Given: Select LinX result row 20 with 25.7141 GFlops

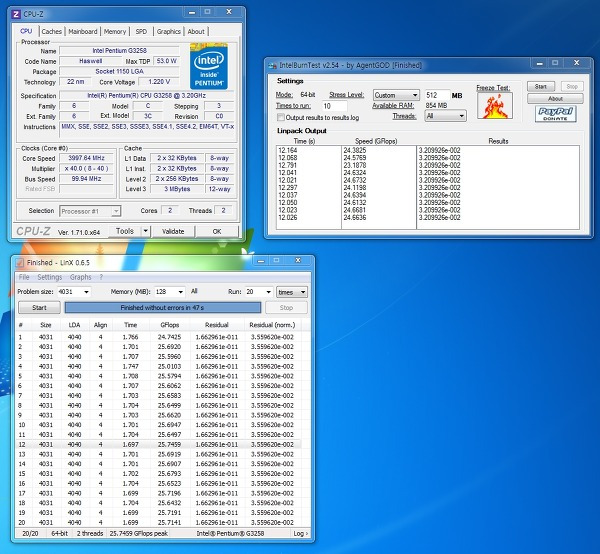Looking at the screenshot, I should tap(158, 523).
